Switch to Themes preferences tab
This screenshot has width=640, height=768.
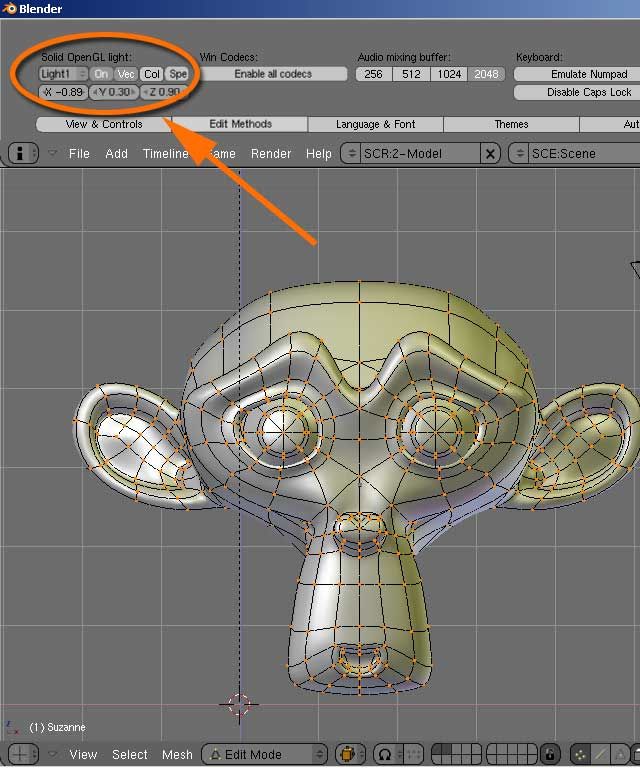click(511, 124)
